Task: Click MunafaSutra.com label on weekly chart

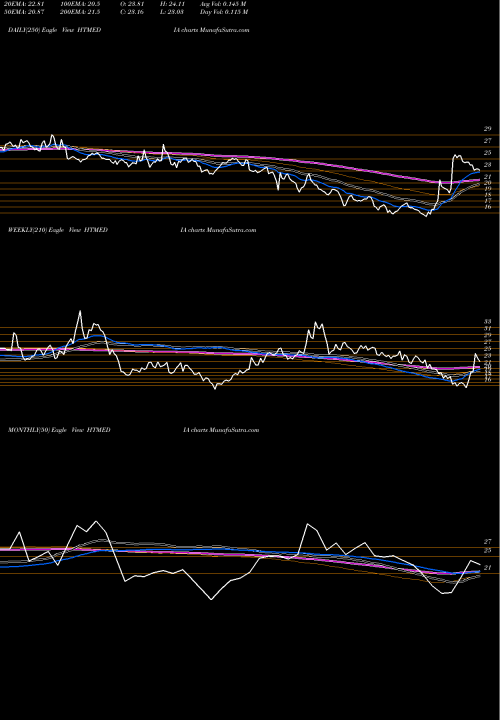Action: tap(231, 230)
